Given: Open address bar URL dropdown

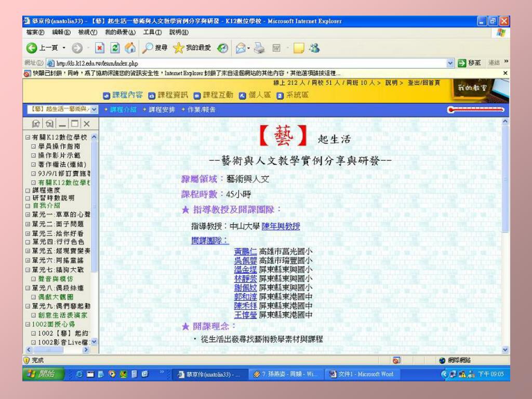Looking at the screenshot, I should pos(450,63).
